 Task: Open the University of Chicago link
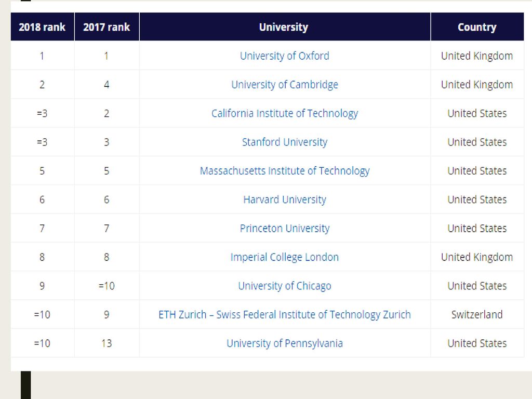[284, 286]
